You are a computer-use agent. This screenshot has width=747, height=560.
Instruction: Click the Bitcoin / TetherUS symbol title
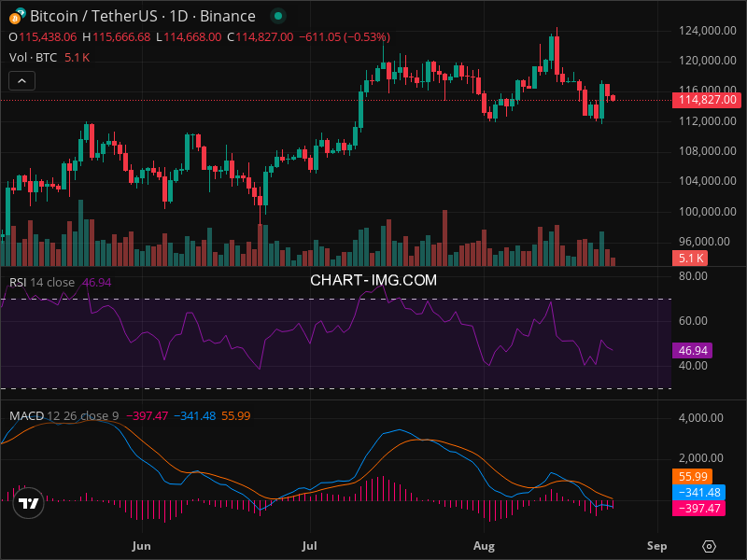click(142, 16)
